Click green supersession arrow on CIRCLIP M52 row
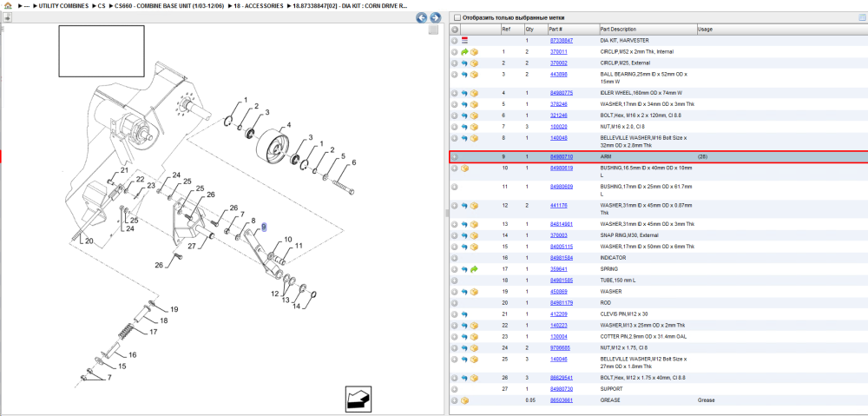This screenshot has width=868, height=416. pyautogui.click(x=465, y=52)
